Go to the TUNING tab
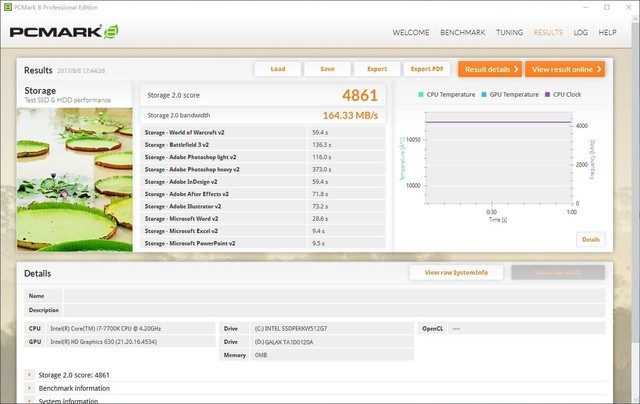 click(x=509, y=32)
